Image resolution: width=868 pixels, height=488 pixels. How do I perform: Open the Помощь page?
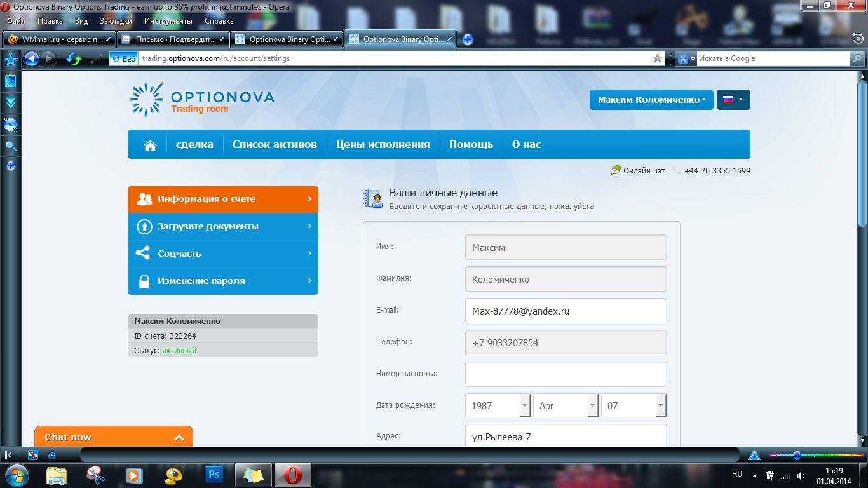point(471,144)
